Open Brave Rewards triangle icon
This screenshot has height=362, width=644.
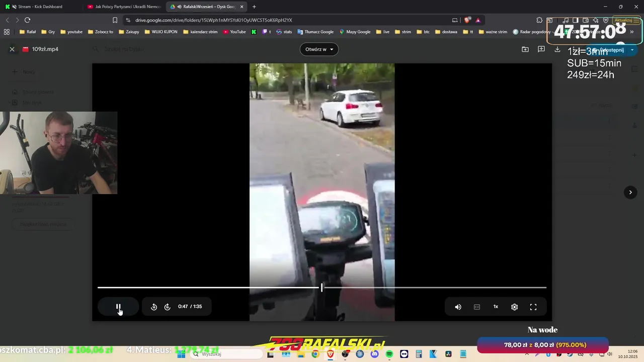[x=478, y=20]
